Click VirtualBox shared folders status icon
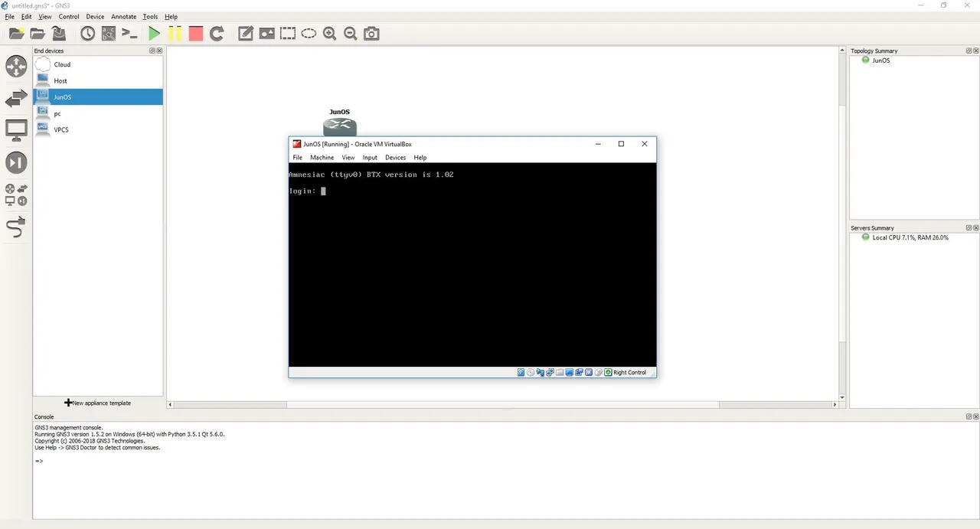Viewport: 980px width, 529px height. pyautogui.click(x=560, y=373)
